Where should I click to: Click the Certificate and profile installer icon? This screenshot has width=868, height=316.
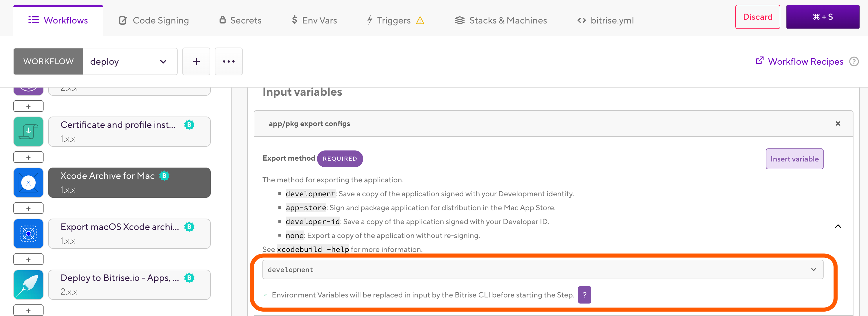(x=28, y=132)
